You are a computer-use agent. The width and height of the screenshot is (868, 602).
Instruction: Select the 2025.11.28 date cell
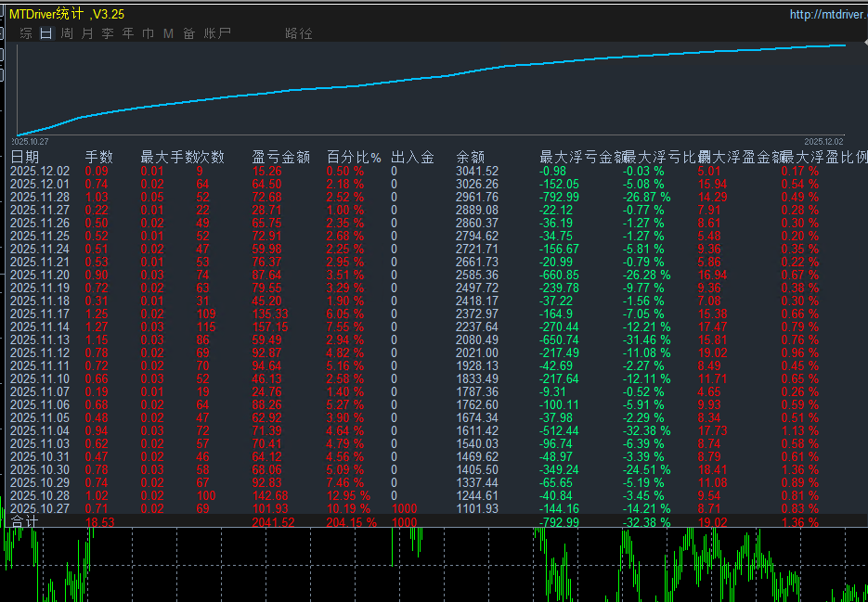point(40,197)
